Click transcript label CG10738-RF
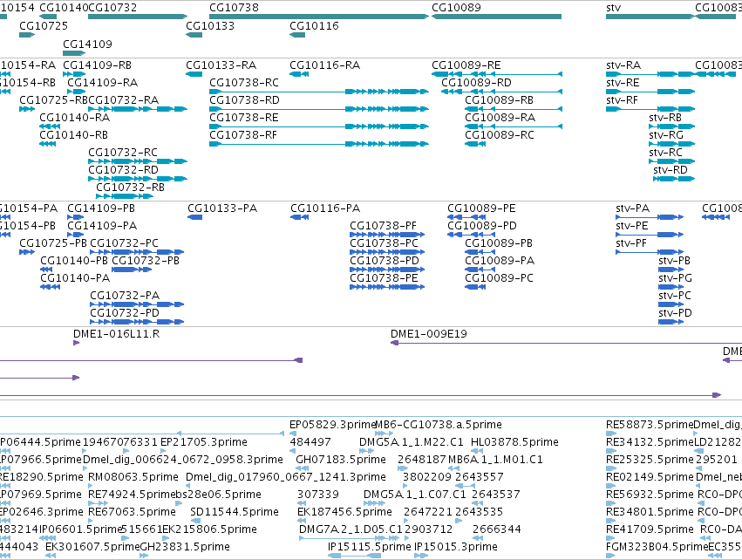The height and width of the screenshot is (560, 742). tap(243, 135)
